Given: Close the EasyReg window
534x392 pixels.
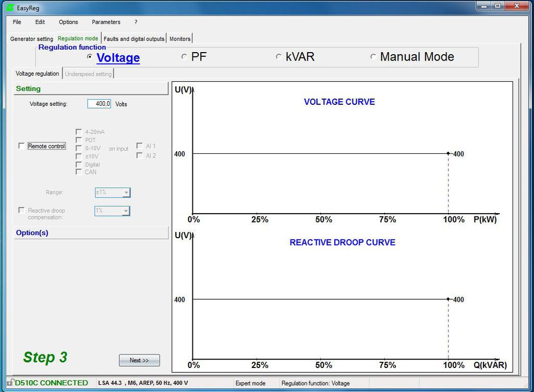Looking at the screenshot, I should (x=517, y=6).
